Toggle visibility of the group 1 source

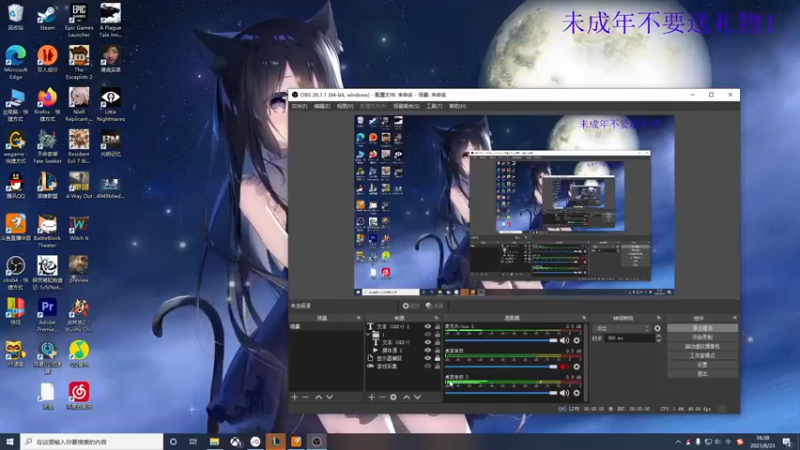428,335
